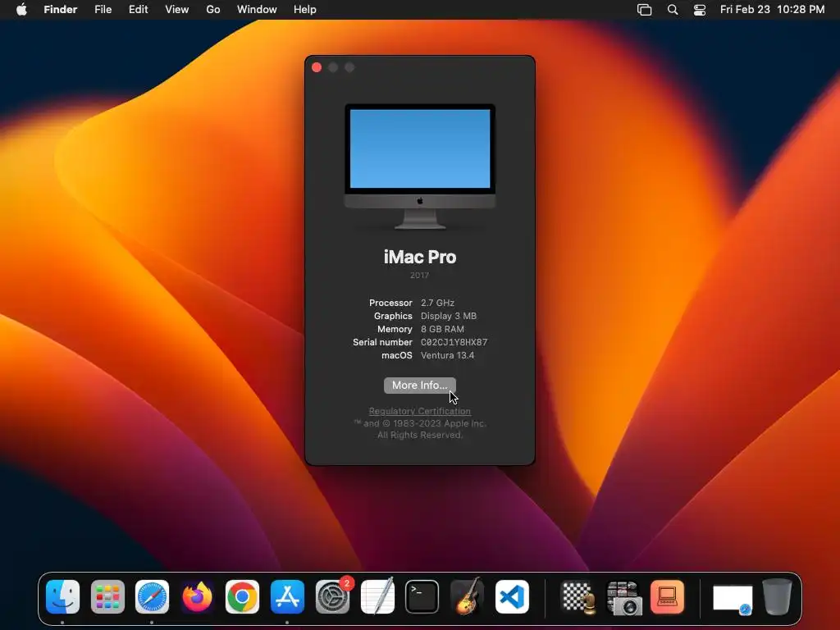
Task: Close the About This Mac window
Action: click(317, 67)
